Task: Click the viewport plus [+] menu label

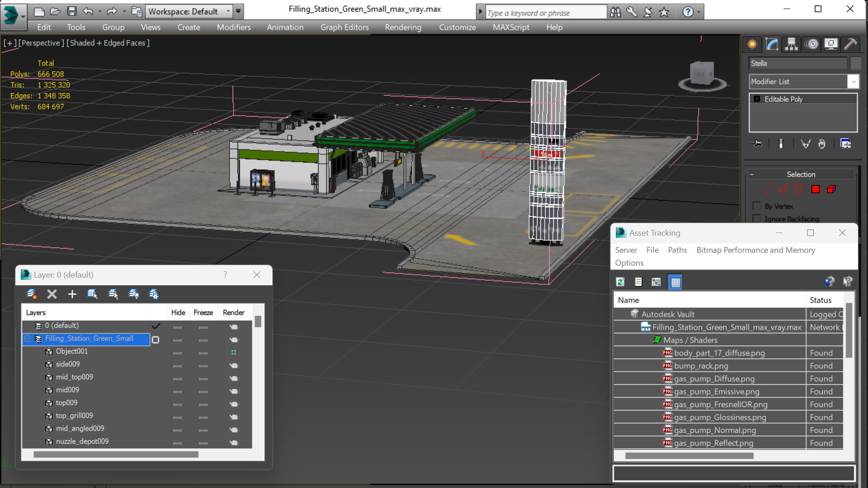Action: click(x=10, y=43)
